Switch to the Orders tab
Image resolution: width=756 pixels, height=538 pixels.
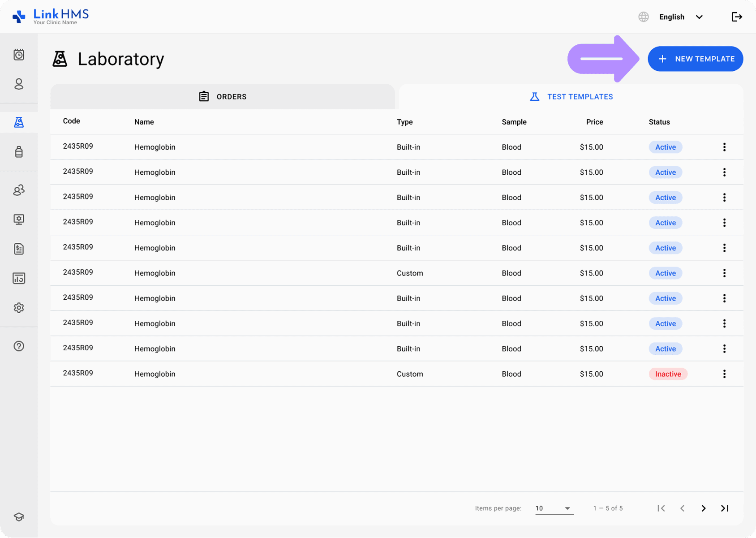223,97
